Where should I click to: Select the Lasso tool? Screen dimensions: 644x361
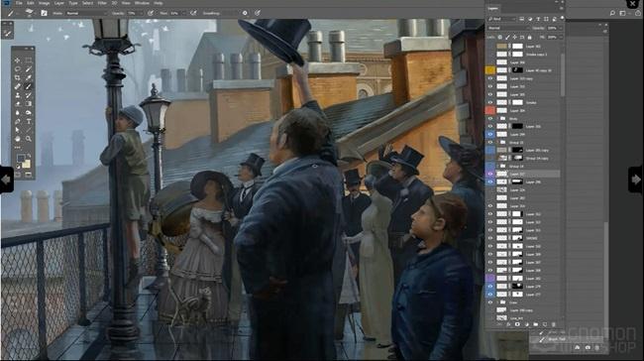coord(17,69)
